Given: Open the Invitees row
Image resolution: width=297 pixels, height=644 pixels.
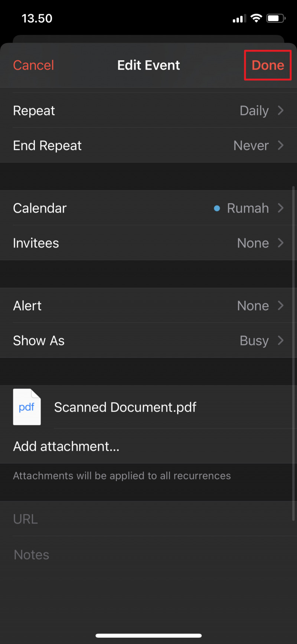Looking at the screenshot, I should click(148, 243).
